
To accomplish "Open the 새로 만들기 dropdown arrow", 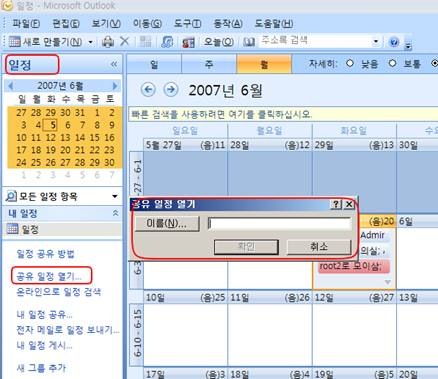I will 90,42.
